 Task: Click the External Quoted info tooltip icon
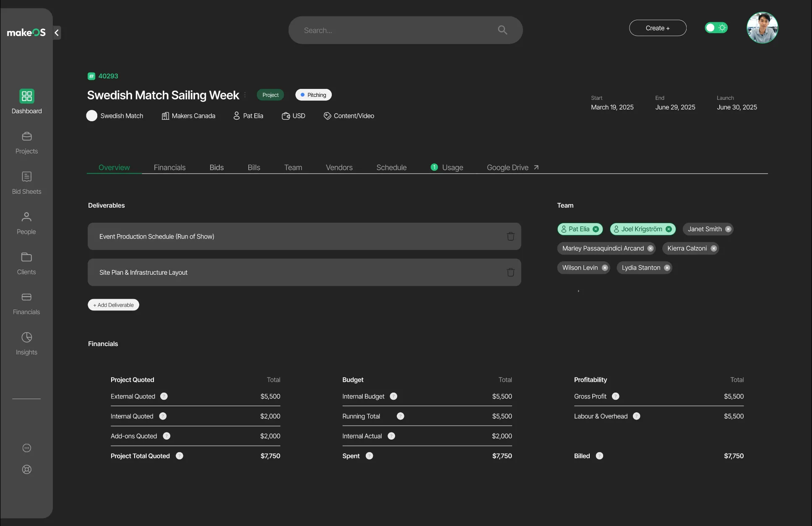pyautogui.click(x=164, y=396)
